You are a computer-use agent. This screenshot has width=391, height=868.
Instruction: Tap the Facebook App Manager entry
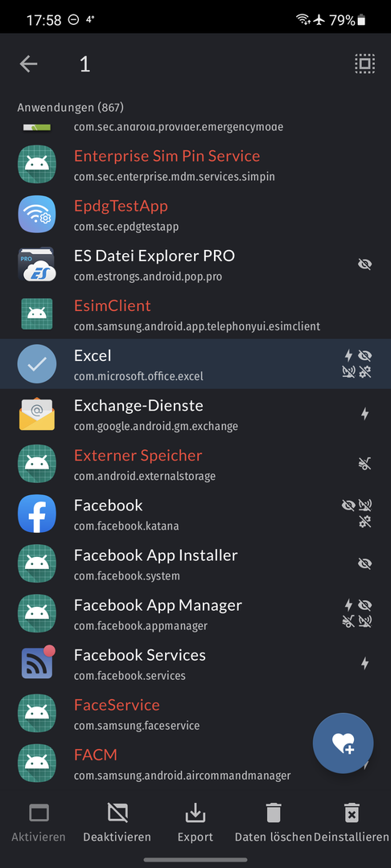[195, 613]
